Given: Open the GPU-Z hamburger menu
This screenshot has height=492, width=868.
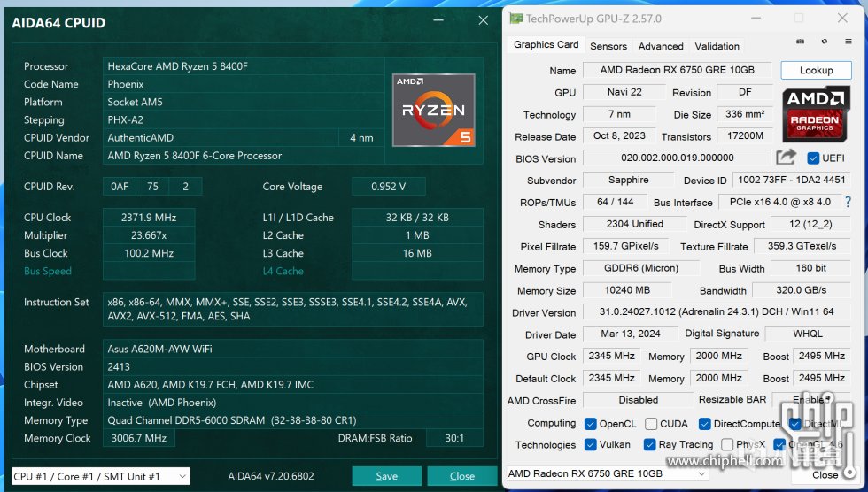Looking at the screenshot, I should click(849, 42).
